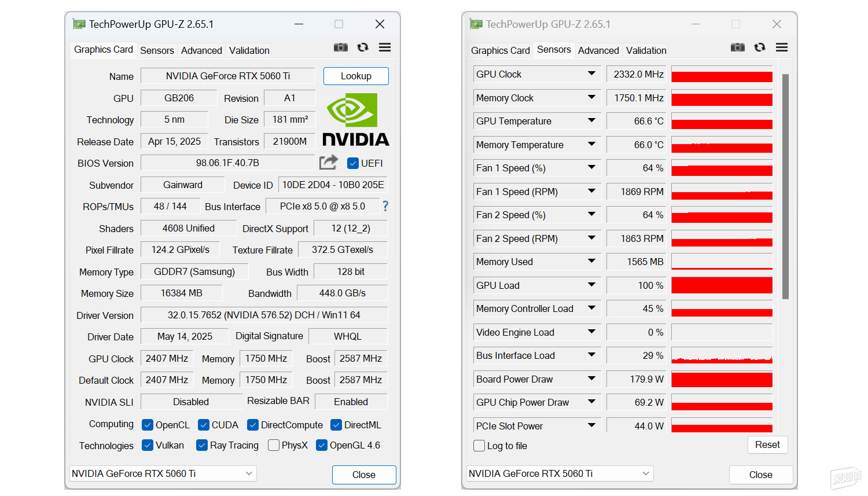Open the Fan 2 Speed (%) dropdown

click(591, 215)
